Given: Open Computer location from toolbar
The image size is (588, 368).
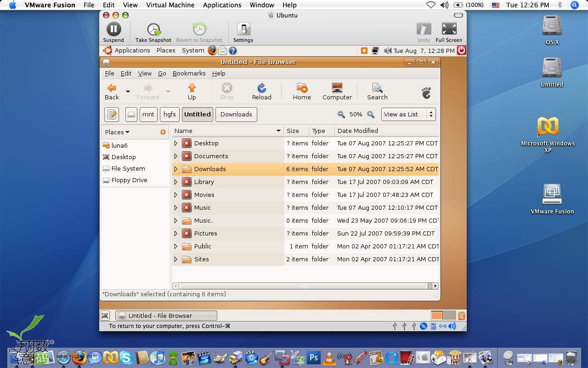Looking at the screenshot, I should coord(337,92).
